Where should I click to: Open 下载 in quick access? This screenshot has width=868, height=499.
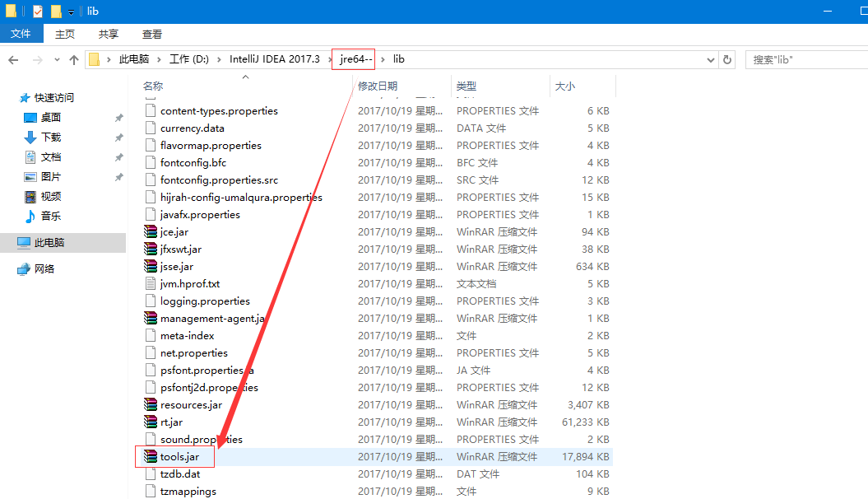[x=50, y=138]
